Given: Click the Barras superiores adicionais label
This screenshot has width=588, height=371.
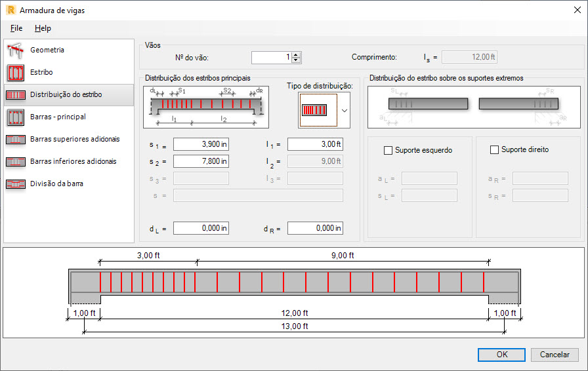Looking at the screenshot, I should coord(75,139).
